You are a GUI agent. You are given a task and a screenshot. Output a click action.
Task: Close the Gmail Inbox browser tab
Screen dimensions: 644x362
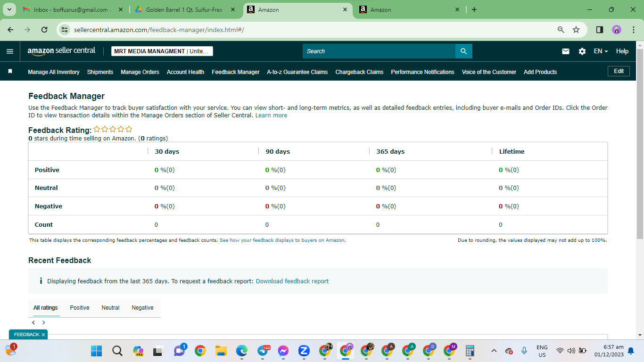[x=122, y=9]
